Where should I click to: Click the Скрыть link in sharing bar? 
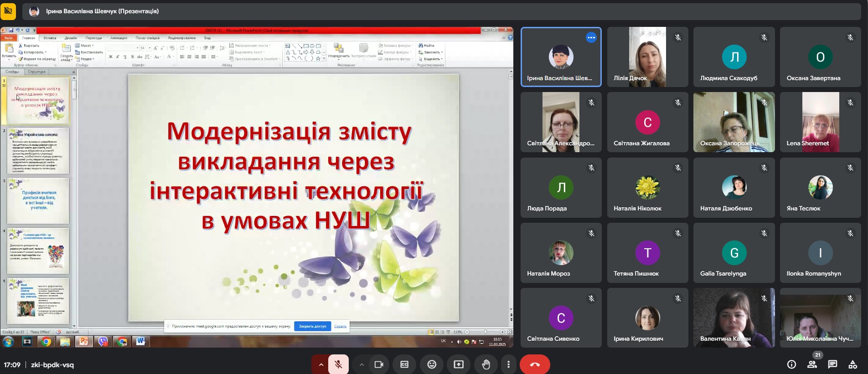(x=340, y=326)
